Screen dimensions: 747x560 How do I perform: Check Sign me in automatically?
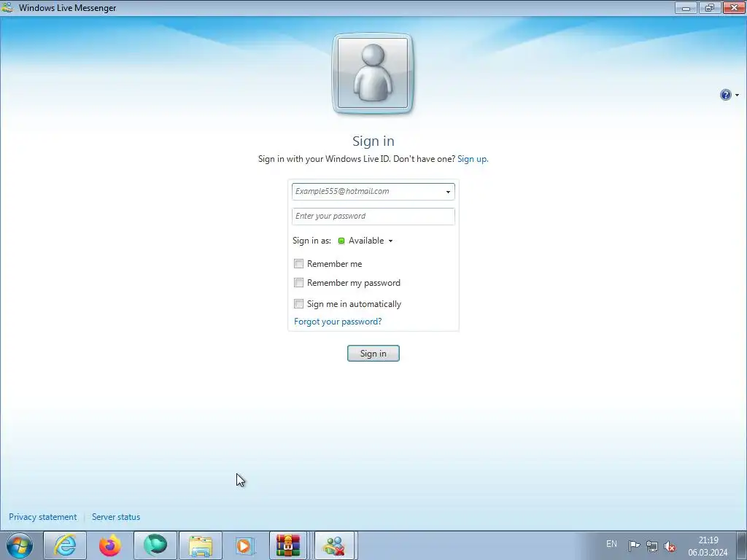(x=298, y=304)
